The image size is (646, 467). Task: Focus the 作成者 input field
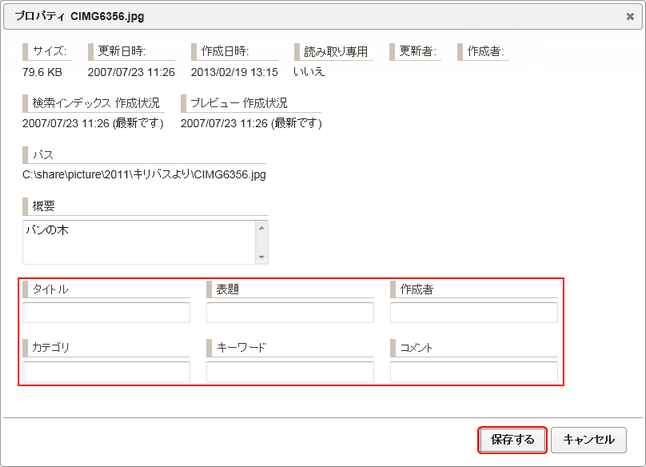(474, 313)
